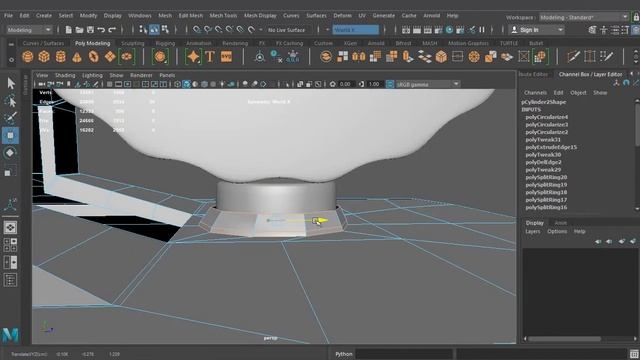This screenshot has height=360, width=640.
Task: Switch to the Node Editor tab
Action: (x=533, y=74)
